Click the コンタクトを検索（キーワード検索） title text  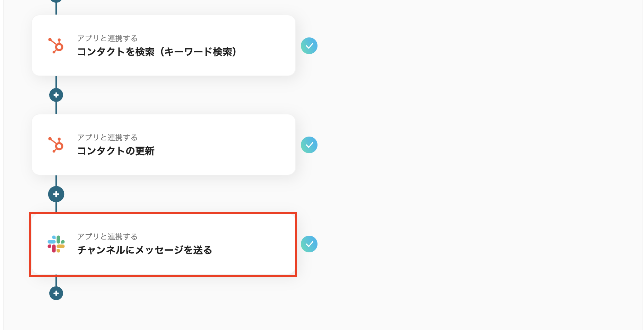point(157,52)
